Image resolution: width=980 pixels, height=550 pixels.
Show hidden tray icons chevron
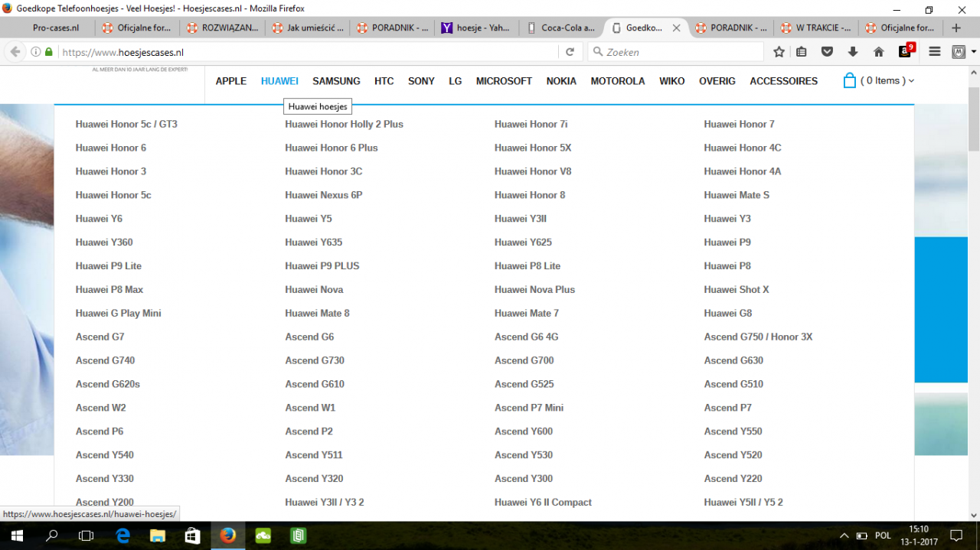point(844,536)
